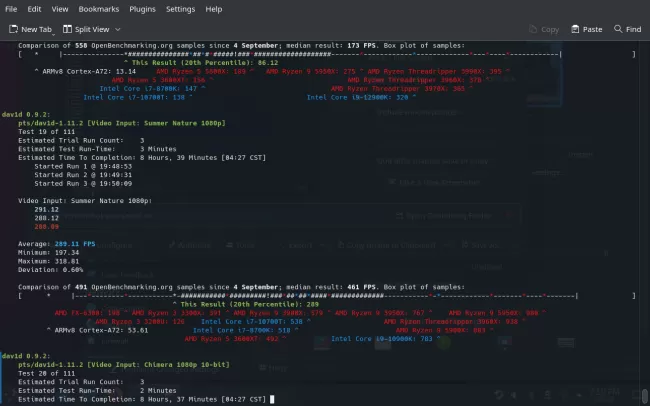
Task: Click 'This Result (20th Percentile): 289'
Action: click(250, 304)
